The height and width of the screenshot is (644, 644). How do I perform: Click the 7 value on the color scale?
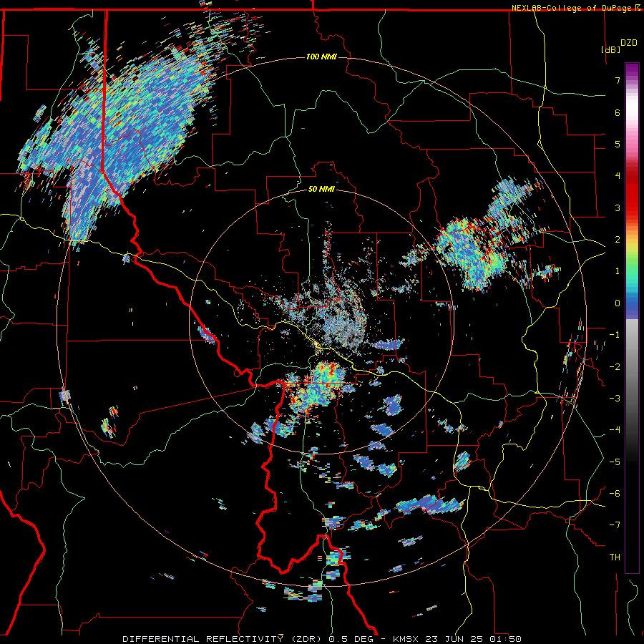pyautogui.click(x=618, y=80)
